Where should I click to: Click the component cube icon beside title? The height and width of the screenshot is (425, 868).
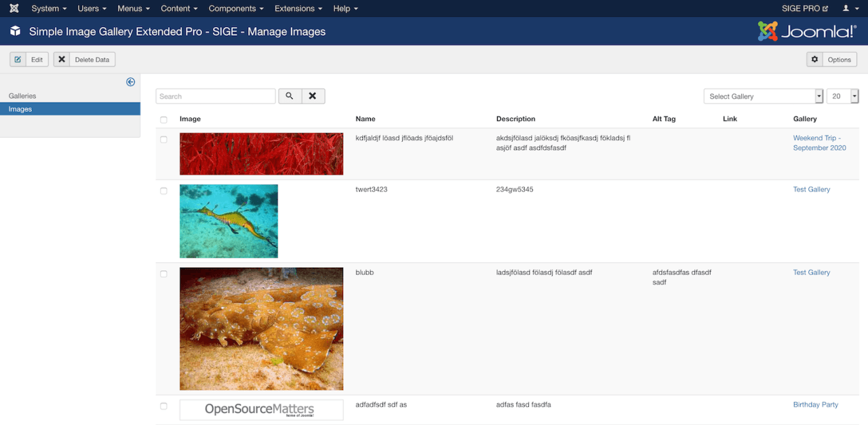[x=16, y=31]
